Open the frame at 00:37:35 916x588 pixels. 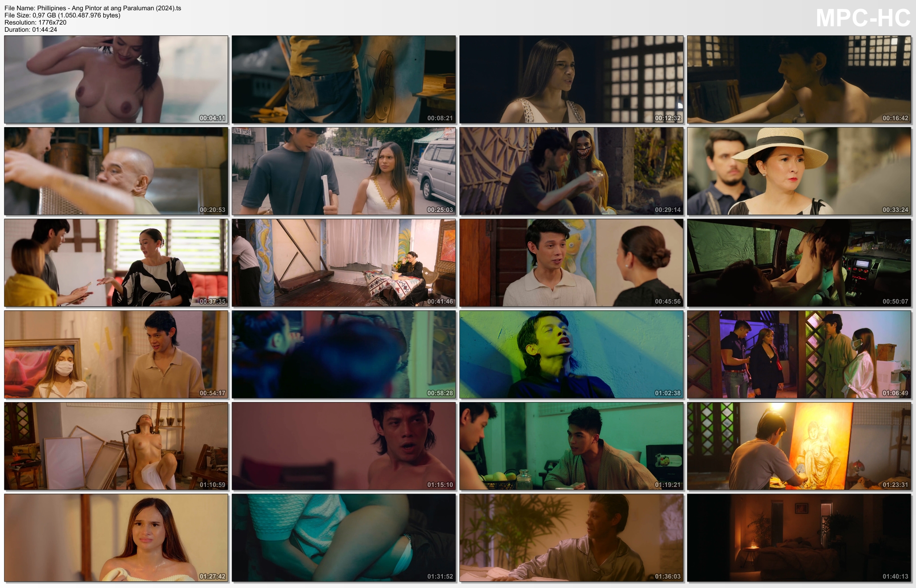(116, 262)
